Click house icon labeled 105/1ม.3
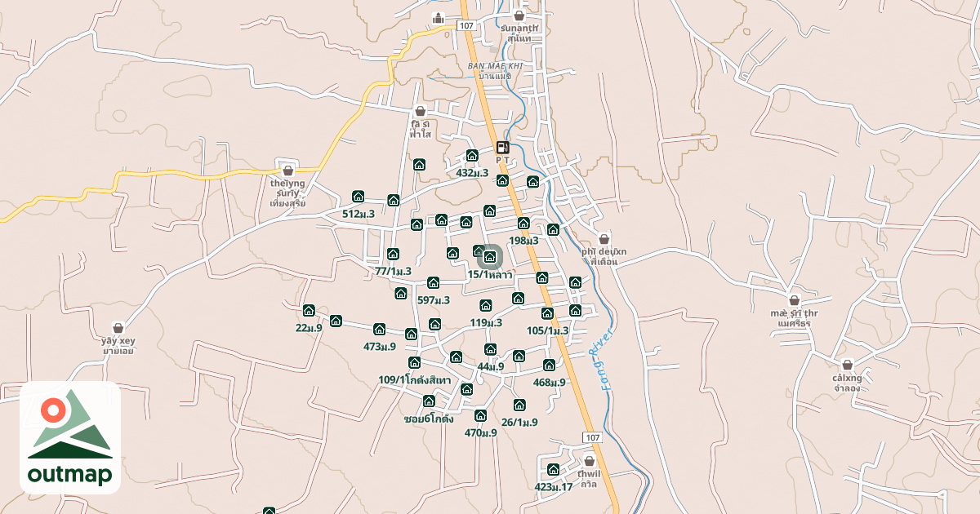Viewport: 980px width, 514px height. point(547,313)
